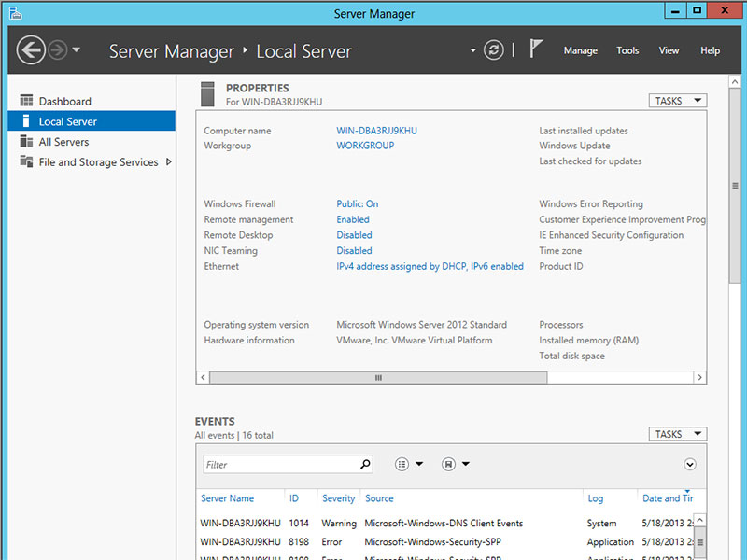Viewport: 747px width, 560px height.
Task: Open the dropdown arrow beside criteria list icon
Action: click(x=419, y=464)
